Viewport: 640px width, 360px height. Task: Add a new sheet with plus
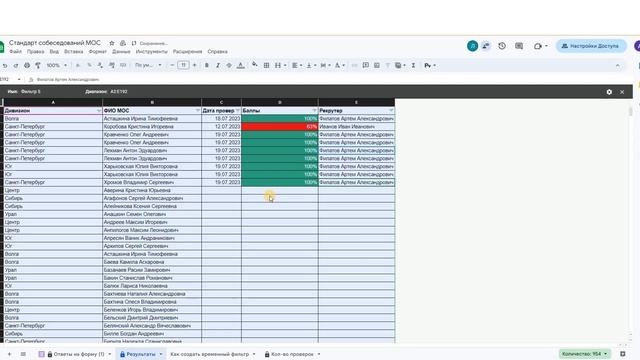(x=9, y=354)
